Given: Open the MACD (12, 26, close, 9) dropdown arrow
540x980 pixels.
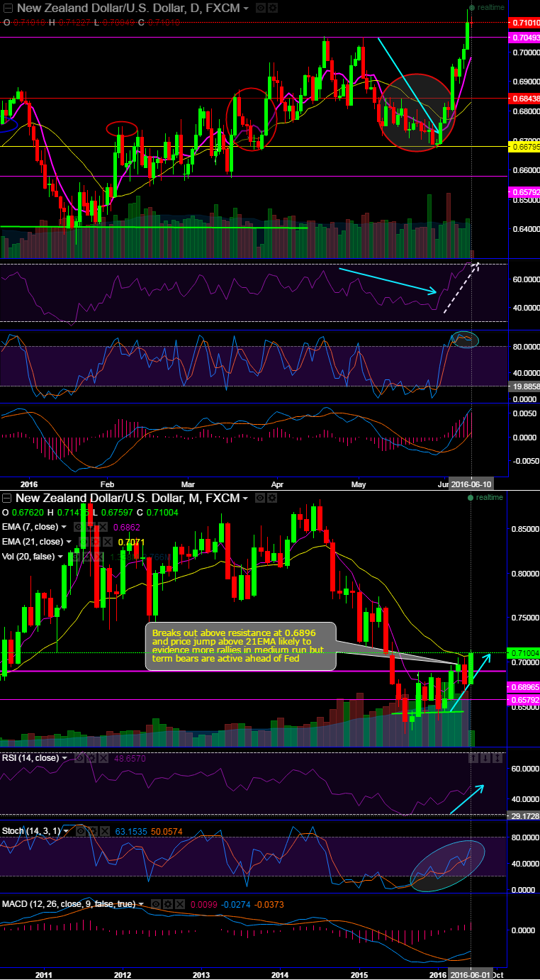Looking at the screenshot, I should click(141, 904).
